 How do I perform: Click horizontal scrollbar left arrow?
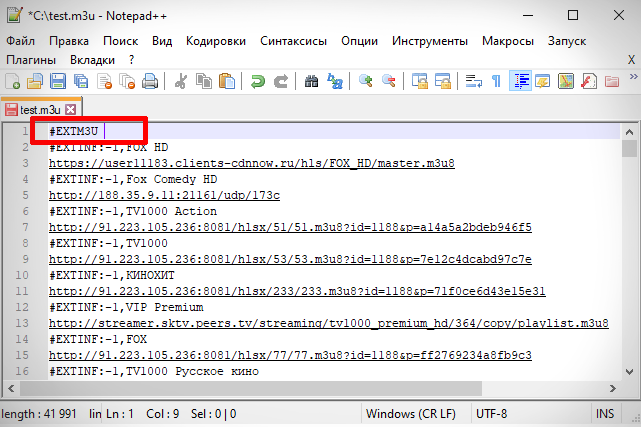(11, 388)
